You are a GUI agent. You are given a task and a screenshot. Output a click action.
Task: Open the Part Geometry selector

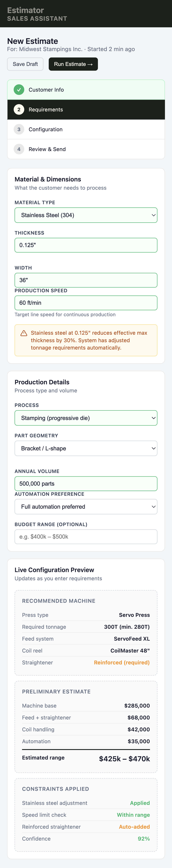86,448
